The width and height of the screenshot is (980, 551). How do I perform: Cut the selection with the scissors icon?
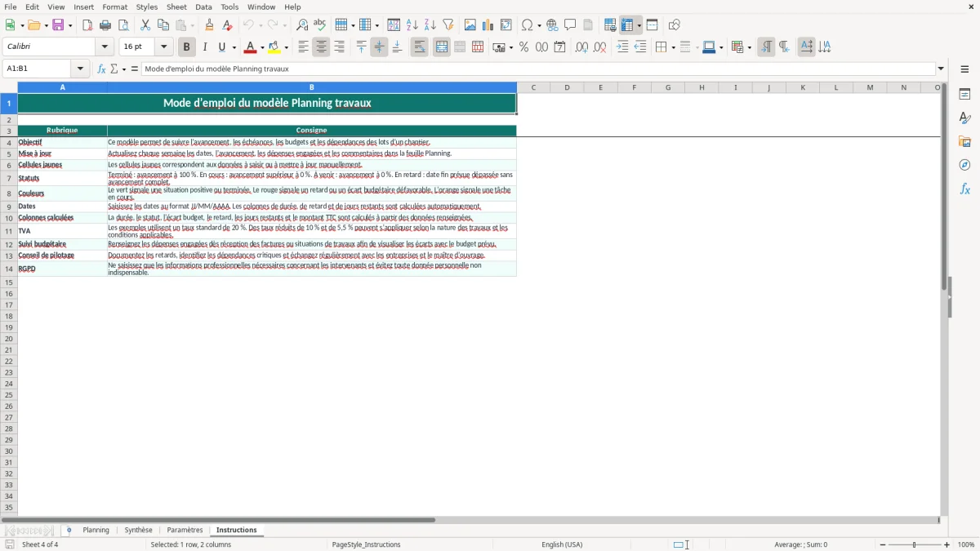click(x=145, y=25)
